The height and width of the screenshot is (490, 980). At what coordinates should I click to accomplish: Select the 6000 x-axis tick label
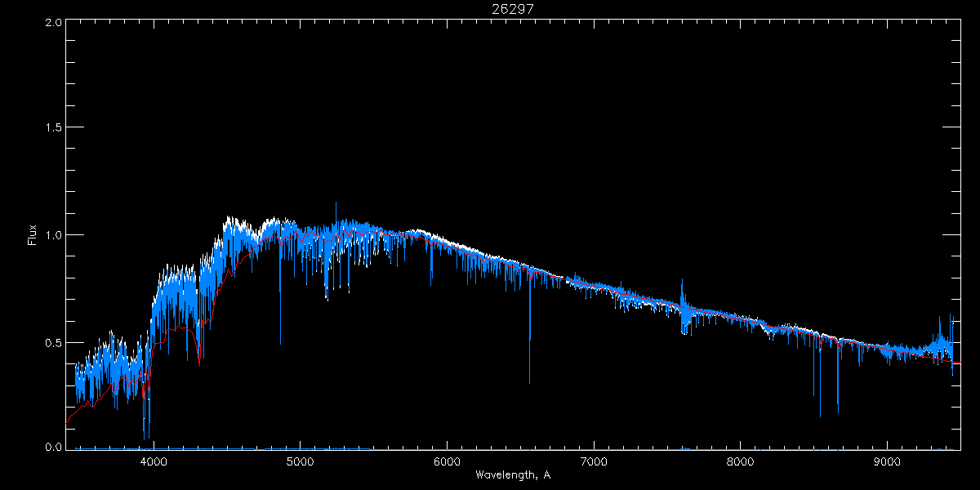point(447,461)
